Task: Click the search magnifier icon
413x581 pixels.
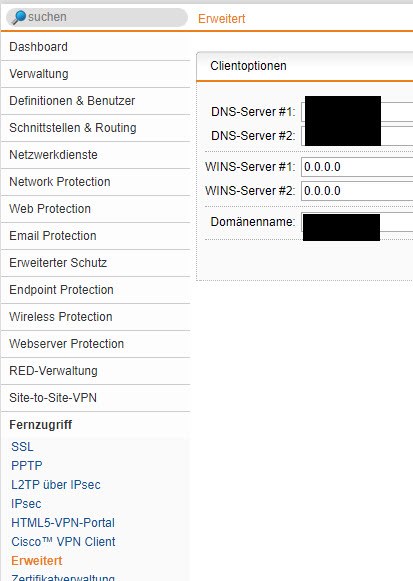Action: [19, 17]
